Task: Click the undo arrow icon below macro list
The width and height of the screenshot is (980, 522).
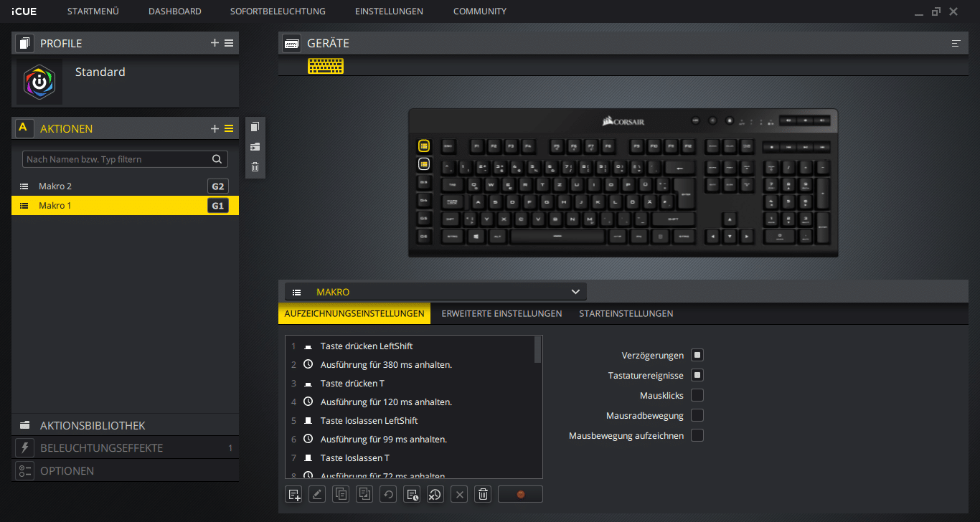Action: click(388, 494)
